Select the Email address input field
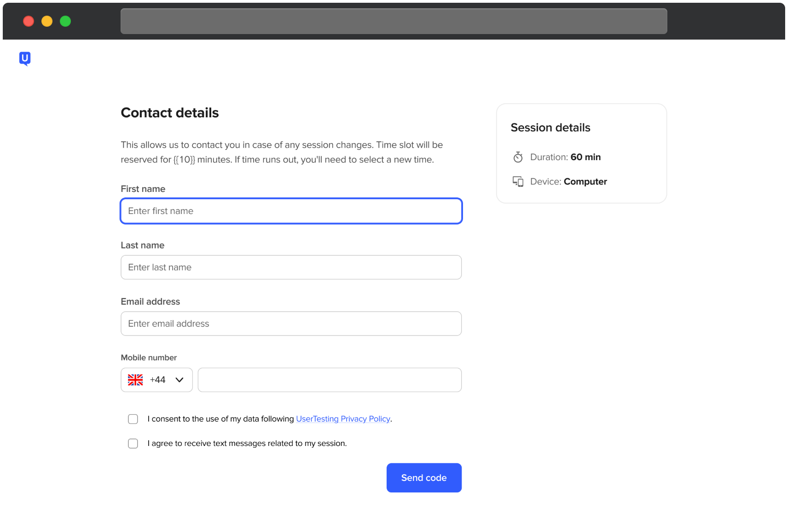Viewport: 787px width, 532px height. 291,324
